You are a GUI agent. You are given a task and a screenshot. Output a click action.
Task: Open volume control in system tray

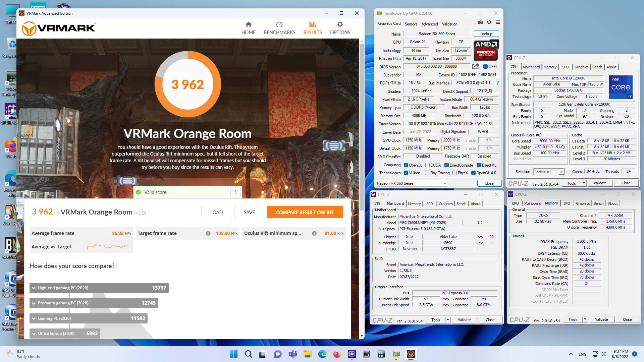[x=603, y=354]
